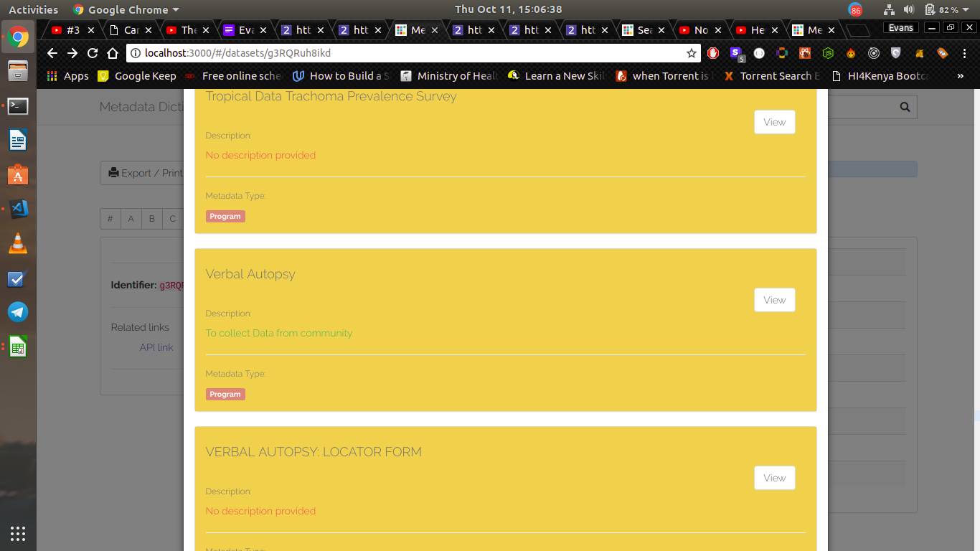The height and width of the screenshot is (551, 980).
Task: Open the Google Keep bookmark
Action: tap(137, 75)
